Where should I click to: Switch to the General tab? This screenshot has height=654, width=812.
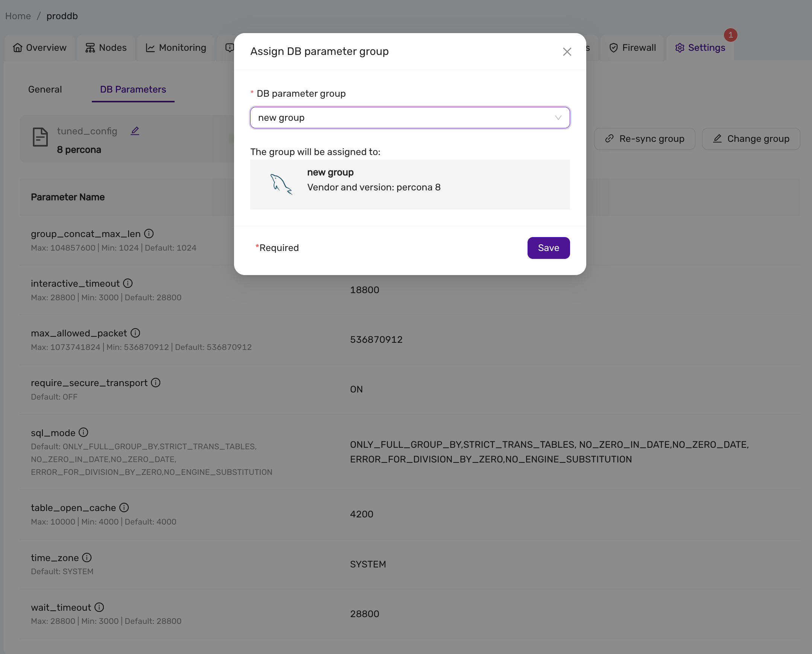(x=45, y=89)
